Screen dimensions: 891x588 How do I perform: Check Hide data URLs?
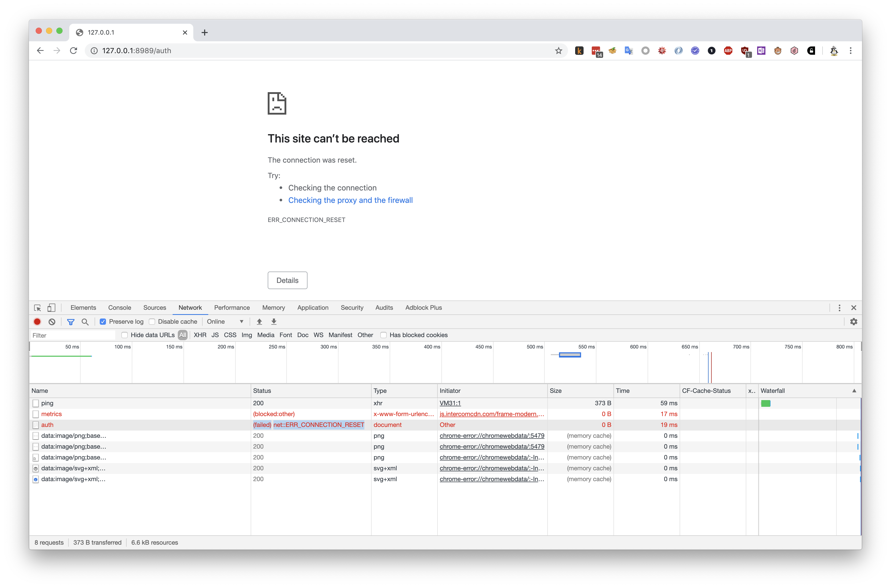coord(125,335)
